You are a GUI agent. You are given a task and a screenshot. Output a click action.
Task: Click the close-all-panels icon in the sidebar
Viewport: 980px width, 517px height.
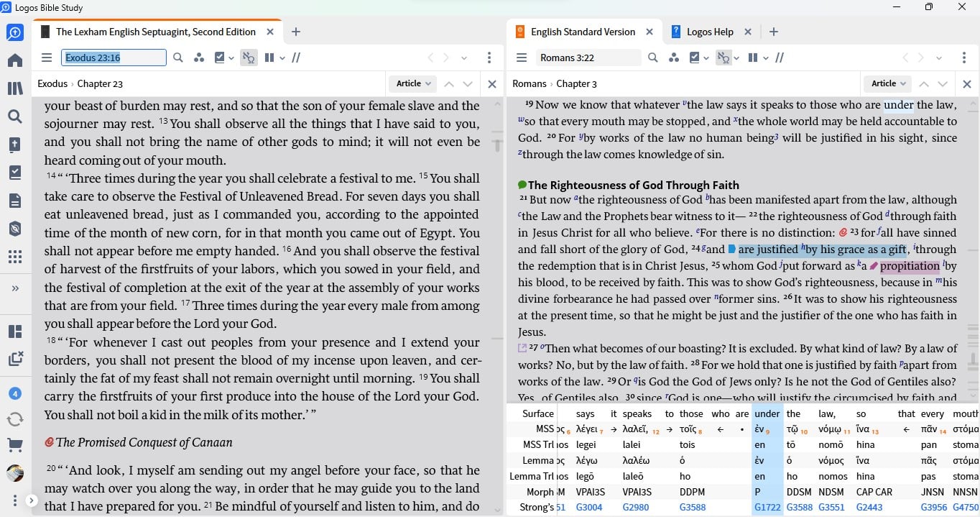(15, 359)
